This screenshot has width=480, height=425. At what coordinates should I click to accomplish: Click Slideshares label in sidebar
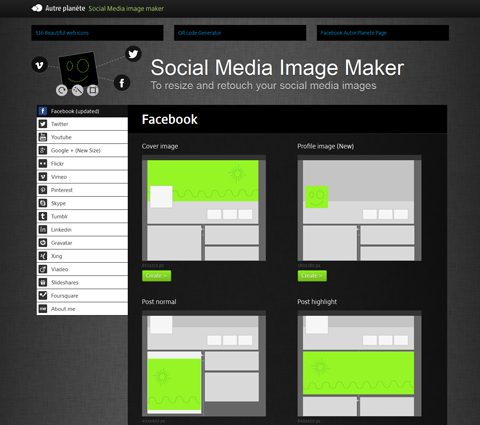coord(65,282)
